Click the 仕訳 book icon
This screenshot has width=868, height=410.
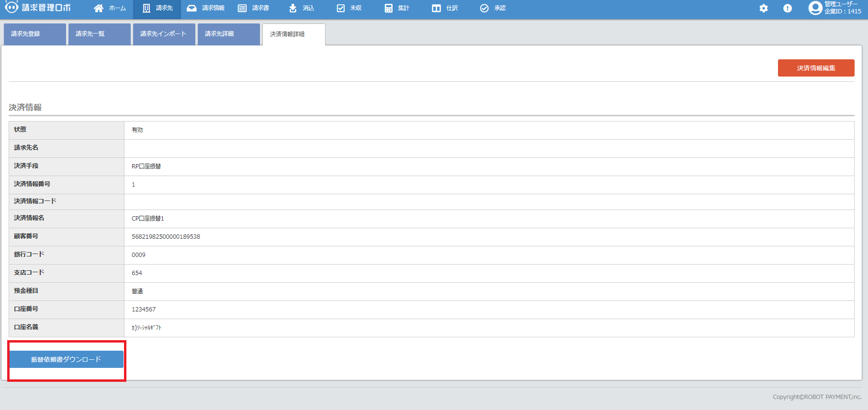coord(436,8)
